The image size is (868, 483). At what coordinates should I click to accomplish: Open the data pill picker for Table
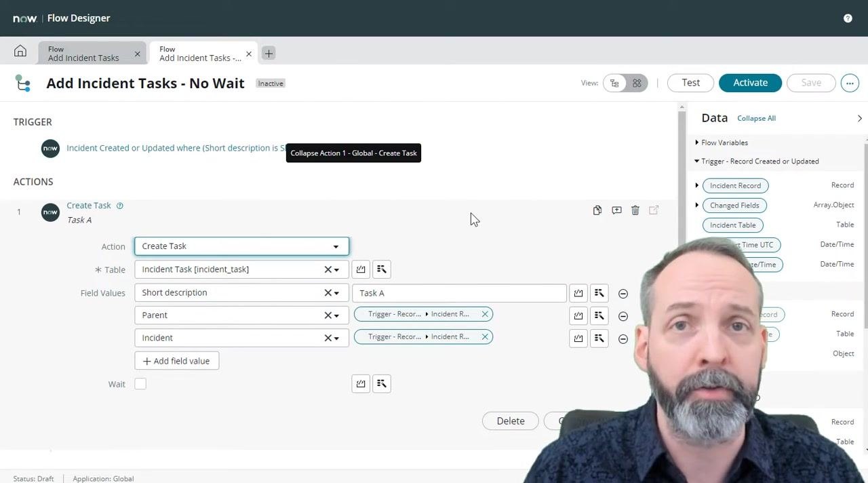pyautogui.click(x=382, y=269)
